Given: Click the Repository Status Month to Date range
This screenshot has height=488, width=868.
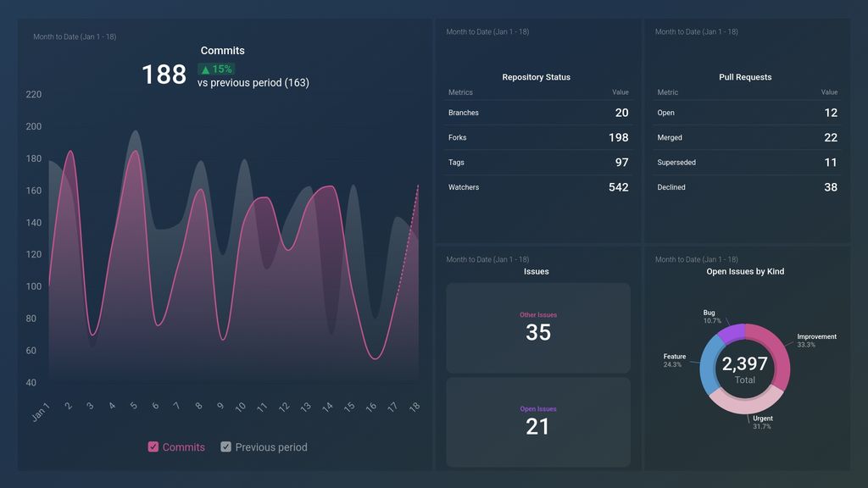Looking at the screenshot, I should 487,31.
